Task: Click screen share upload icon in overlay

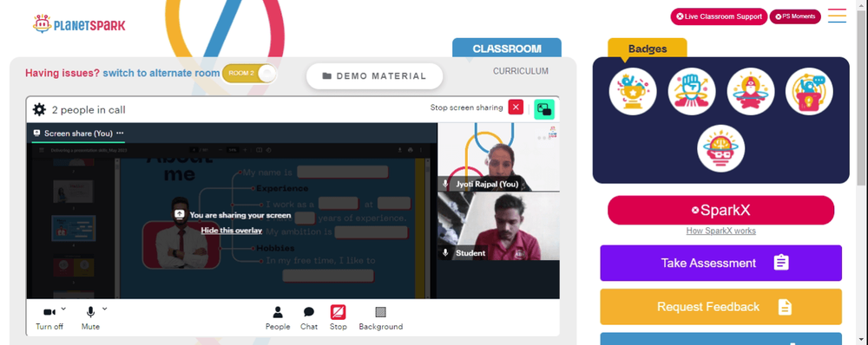Action: [x=180, y=214]
